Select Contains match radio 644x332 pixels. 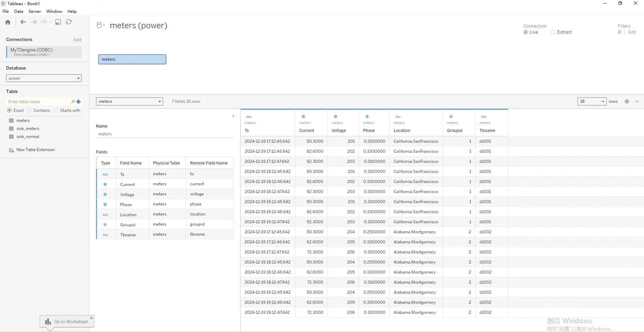point(30,110)
